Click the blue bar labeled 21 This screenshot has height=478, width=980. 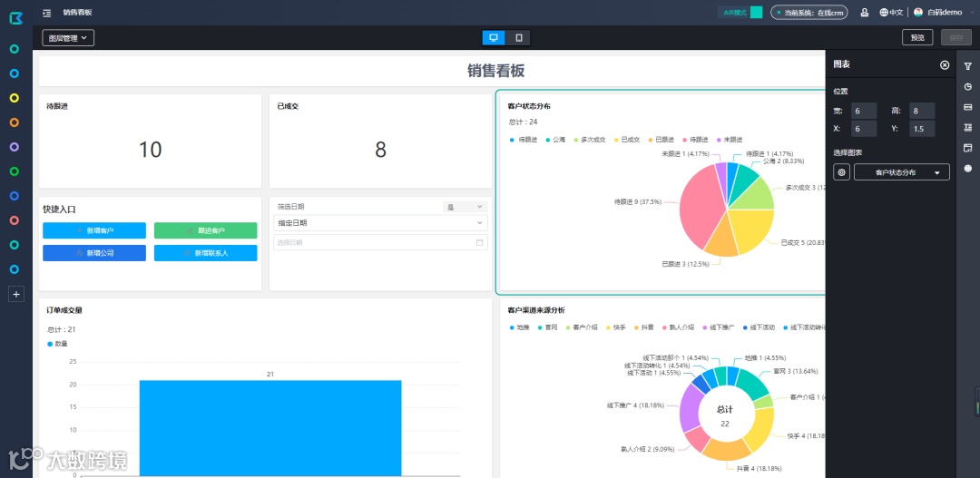click(270, 428)
